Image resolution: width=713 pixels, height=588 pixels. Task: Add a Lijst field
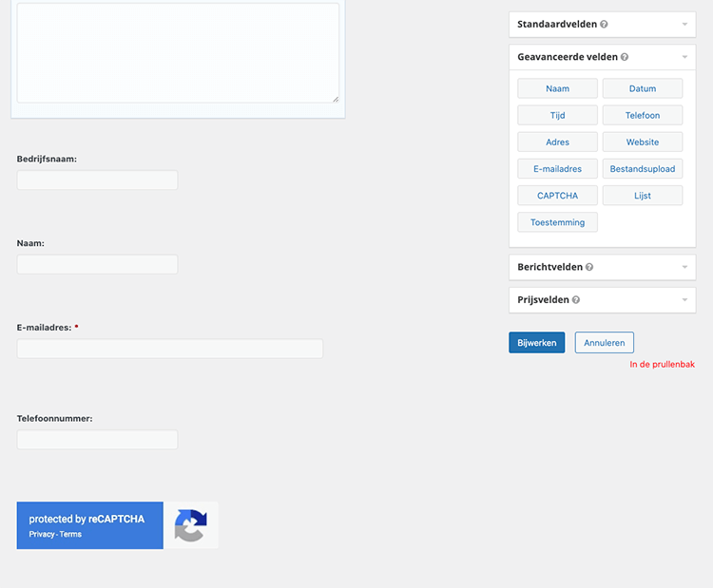(643, 196)
